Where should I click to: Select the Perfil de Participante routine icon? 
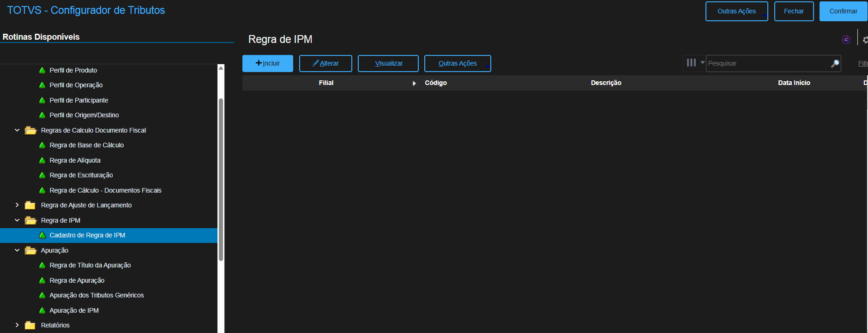(42, 100)
